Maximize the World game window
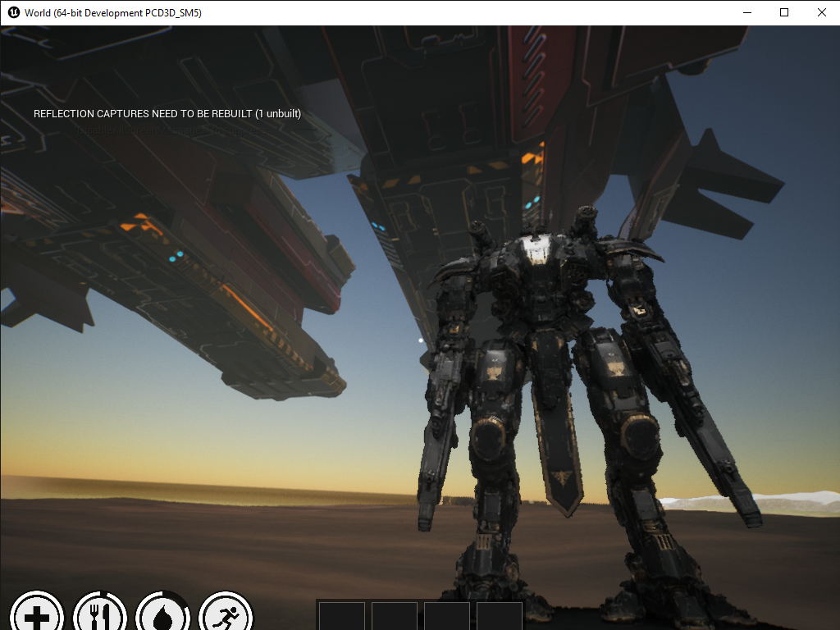 click(x=784, y=12)
